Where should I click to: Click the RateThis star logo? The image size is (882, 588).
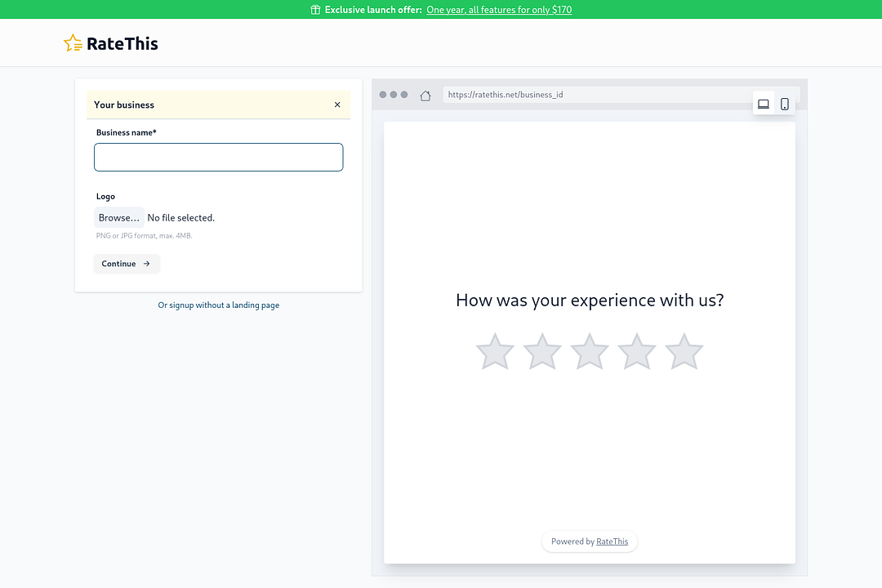pyautogui.click(x=73, y=43)
